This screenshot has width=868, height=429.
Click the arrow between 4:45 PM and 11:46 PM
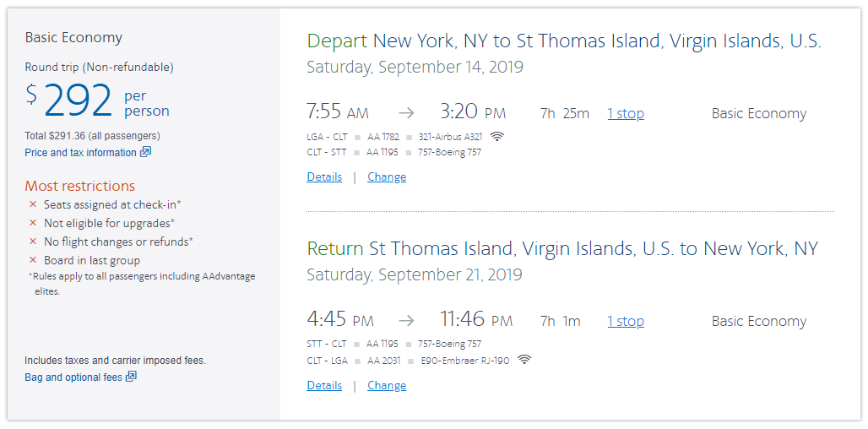point(406,320)
